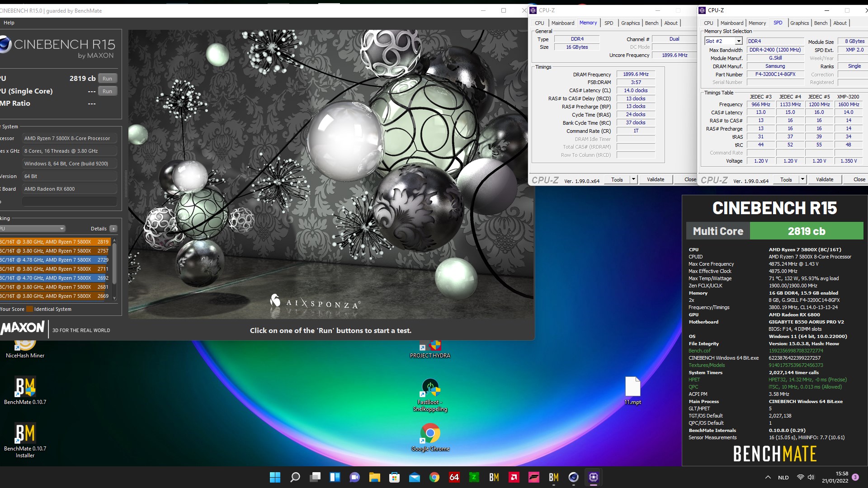This screenshot has width=868, height=488.
Task: Select the 4.78 GHz ranking row scoring 2729
Action: [x=55, y=260]
